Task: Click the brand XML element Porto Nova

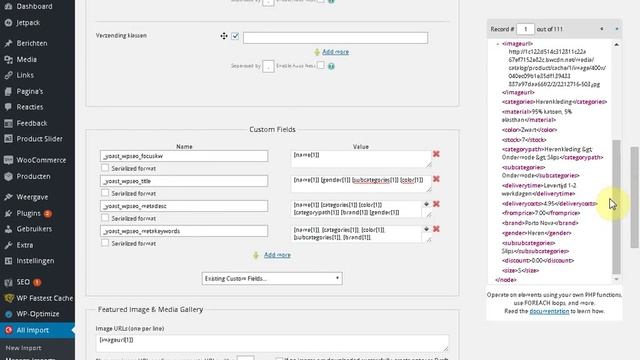Action: click(540, 223)
